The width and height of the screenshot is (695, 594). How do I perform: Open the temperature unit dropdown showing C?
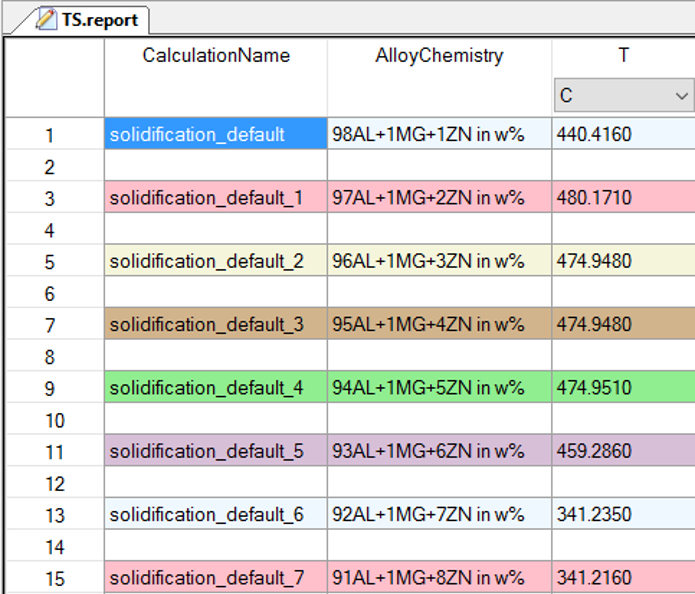(x=623, y=96)
